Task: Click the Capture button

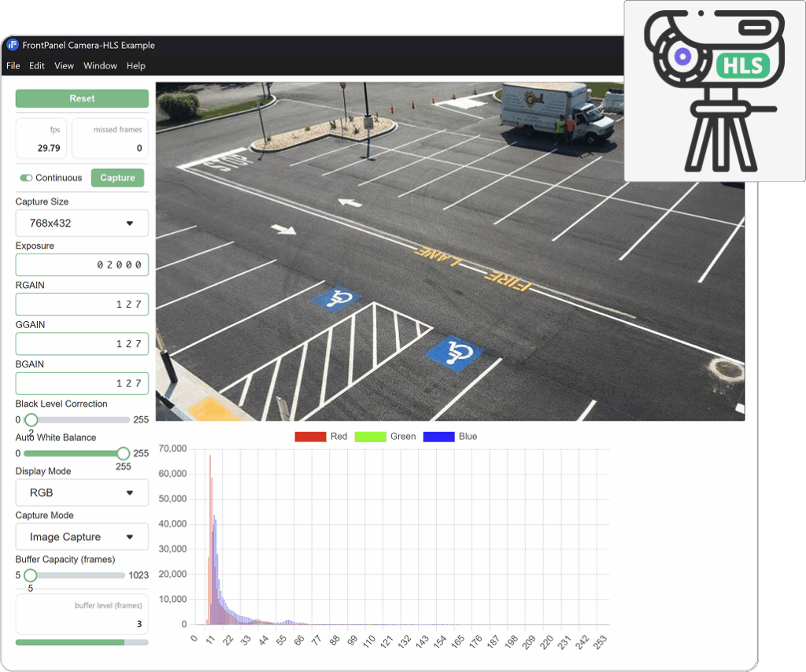Action: (117, 178)
